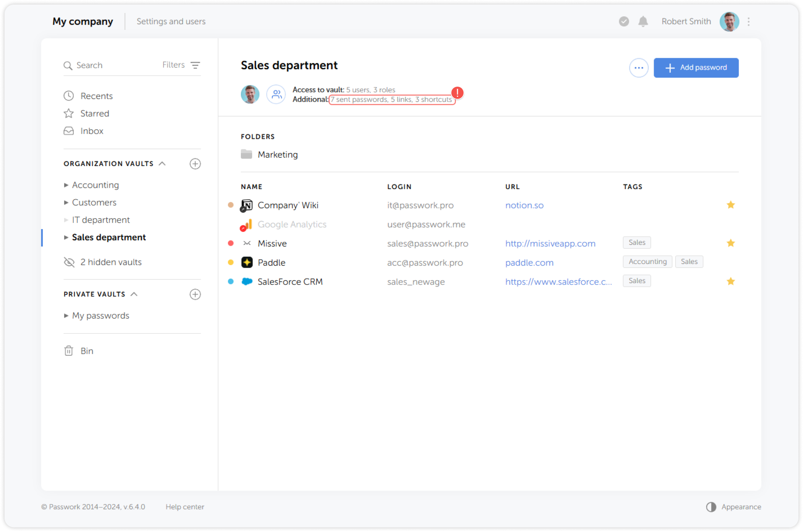Viewport: 803px width, 532px height.
Task: Open the Bin trash icon
Action: (68, 351)
